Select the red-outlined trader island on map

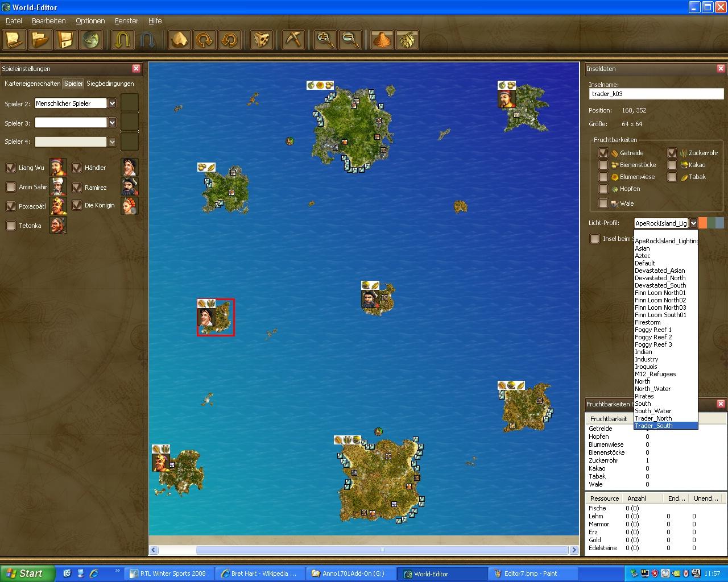click(216, 317)
